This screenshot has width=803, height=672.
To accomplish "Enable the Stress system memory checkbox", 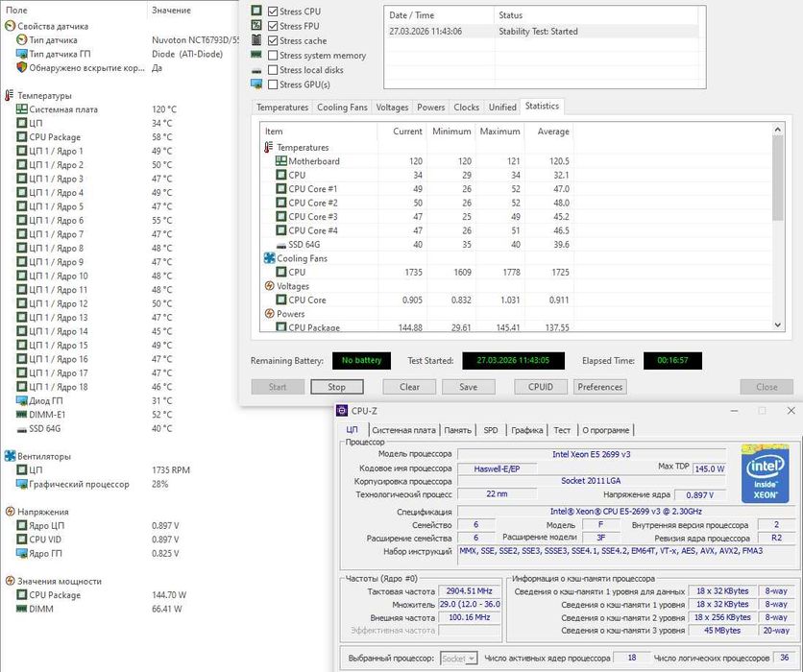I will click(x=273, y=55).
